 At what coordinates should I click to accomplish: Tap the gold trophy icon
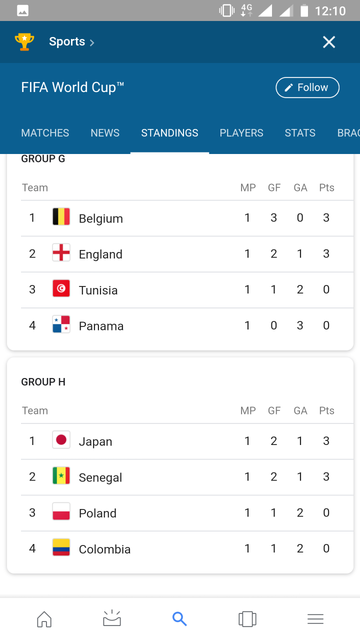point(24,42)
